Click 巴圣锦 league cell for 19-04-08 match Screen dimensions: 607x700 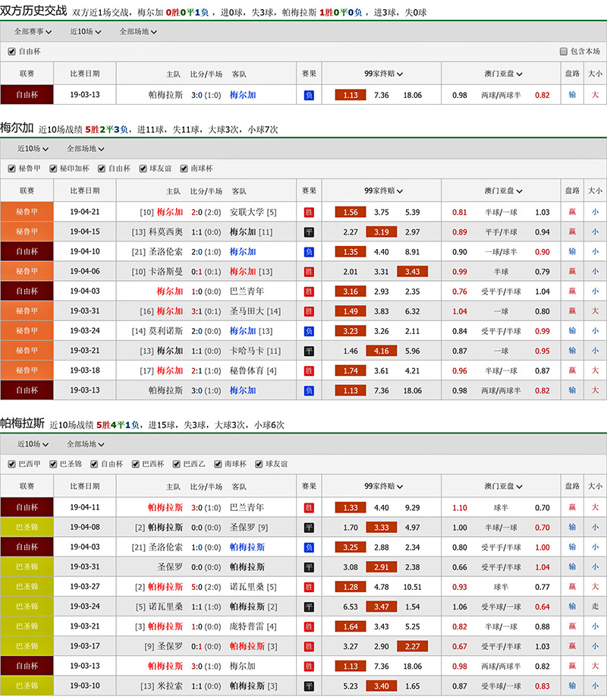coord(27,527)
